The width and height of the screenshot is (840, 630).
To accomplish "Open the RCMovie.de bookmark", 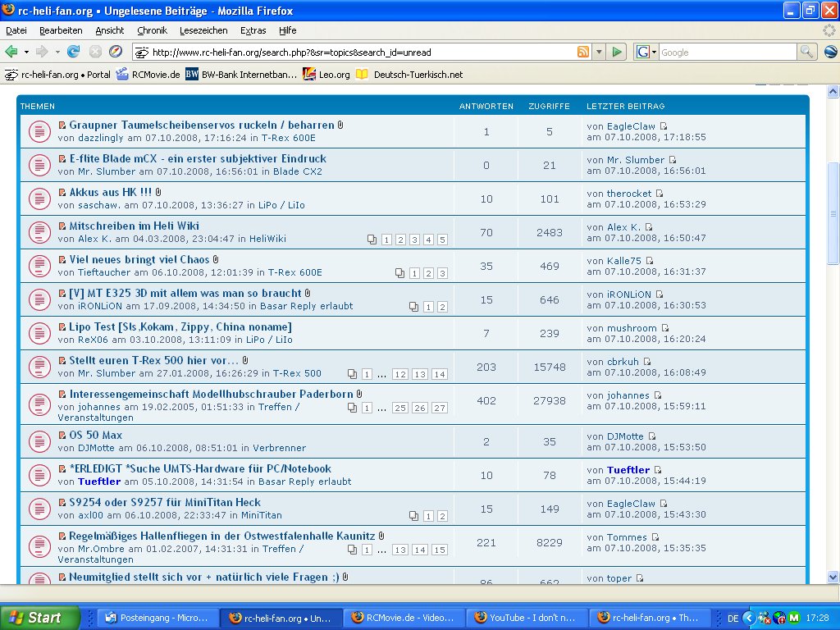I will tap(148, 75).
